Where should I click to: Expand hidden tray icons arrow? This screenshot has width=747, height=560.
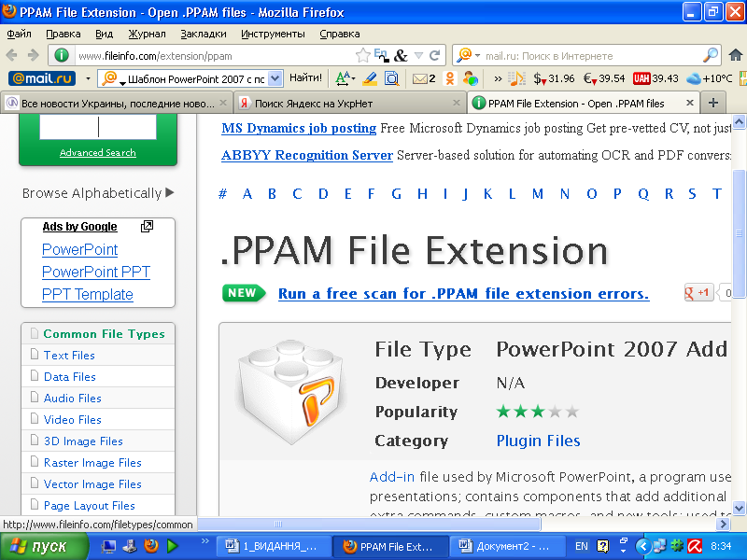point(643,546)
